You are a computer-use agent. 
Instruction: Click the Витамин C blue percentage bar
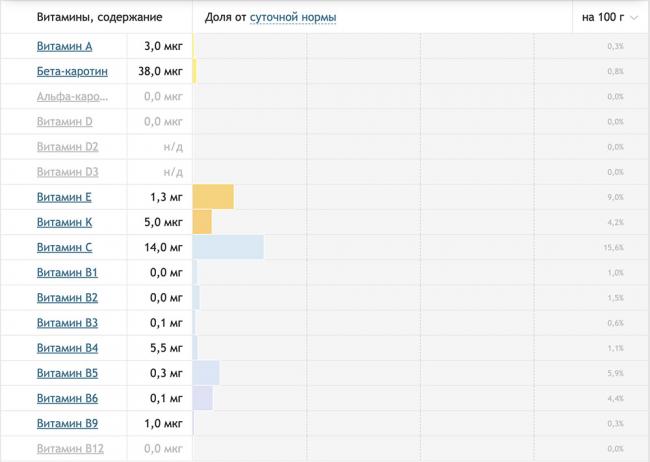click(x=228, y=247)
